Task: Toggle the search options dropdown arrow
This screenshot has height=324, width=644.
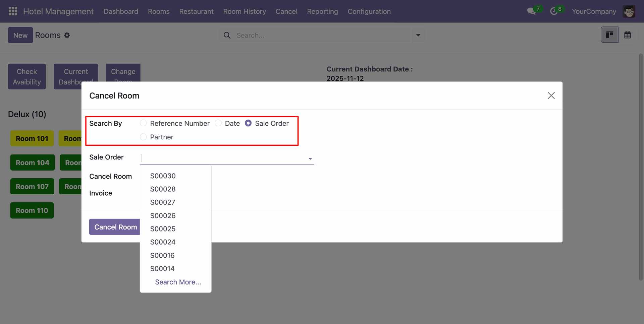Action: [418, 35]
